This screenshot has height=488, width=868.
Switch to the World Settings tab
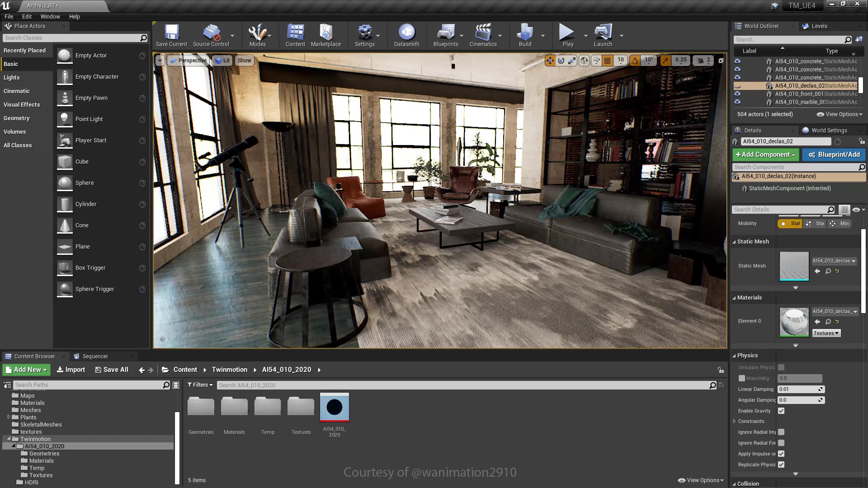point(829,130)
